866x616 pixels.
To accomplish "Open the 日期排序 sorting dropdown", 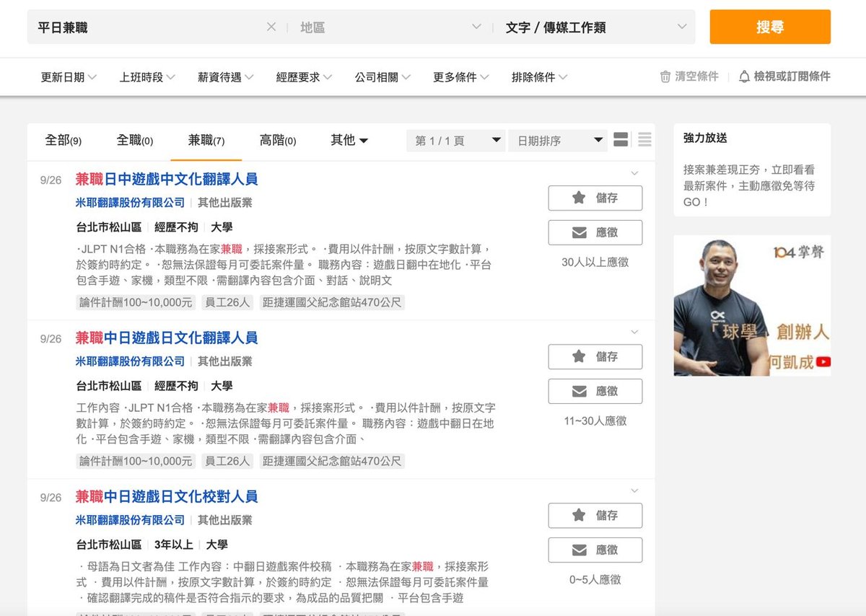I will pyautogui.click(x=557, y=141).
